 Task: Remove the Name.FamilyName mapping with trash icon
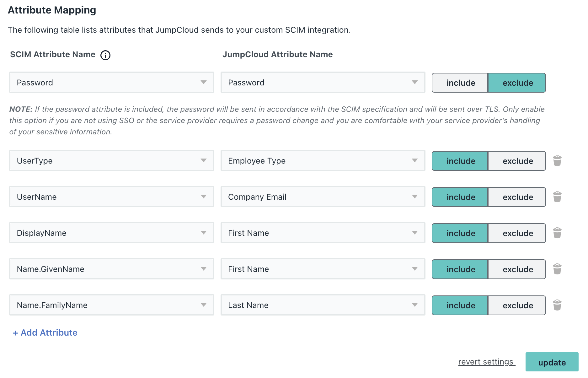(x=557, y=305)
